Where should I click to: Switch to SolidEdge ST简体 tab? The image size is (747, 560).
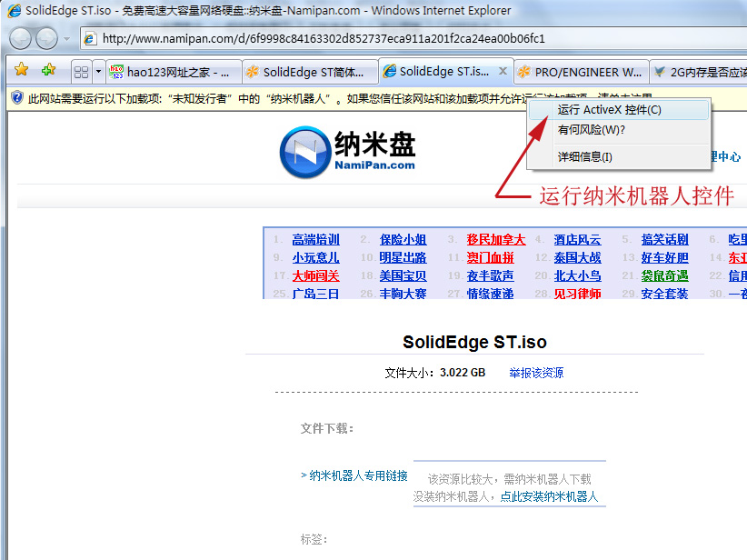click(x=310, y=72)
